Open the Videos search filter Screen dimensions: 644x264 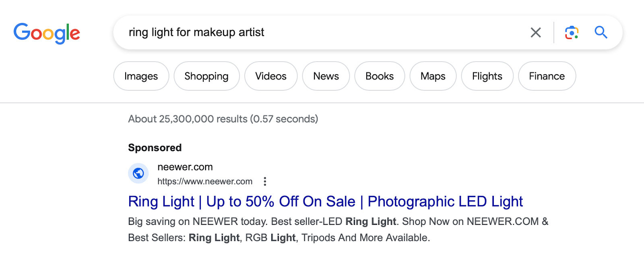270,76
